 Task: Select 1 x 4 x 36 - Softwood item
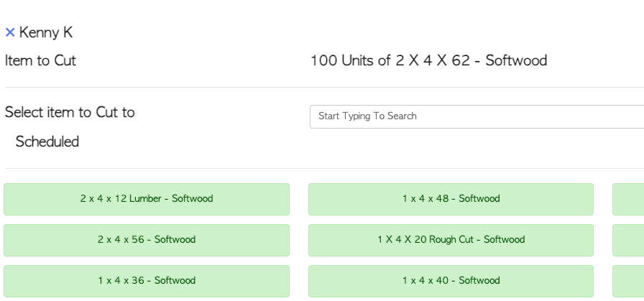tap(147, 282)
